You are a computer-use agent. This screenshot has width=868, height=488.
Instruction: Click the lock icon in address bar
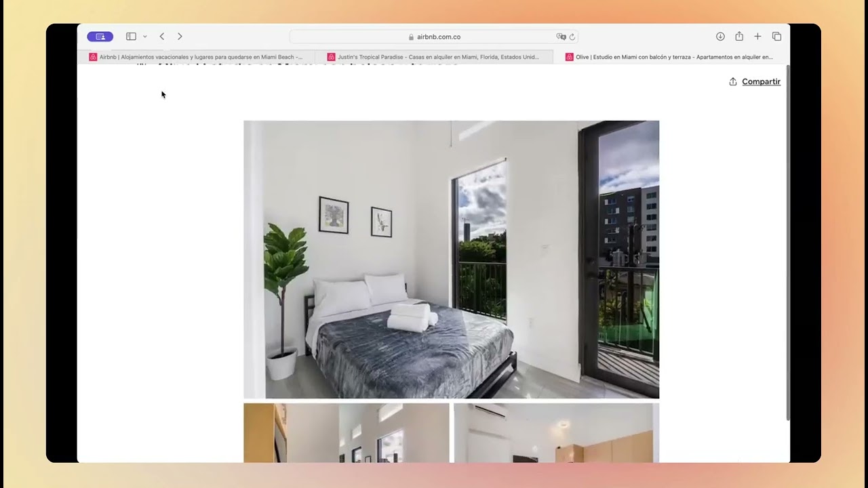411,37
